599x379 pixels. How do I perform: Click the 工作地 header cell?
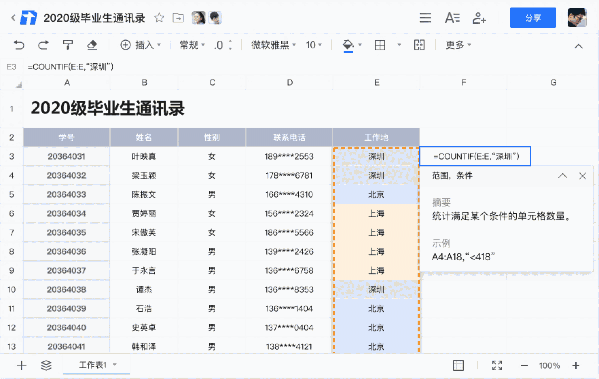coord(376,138)
